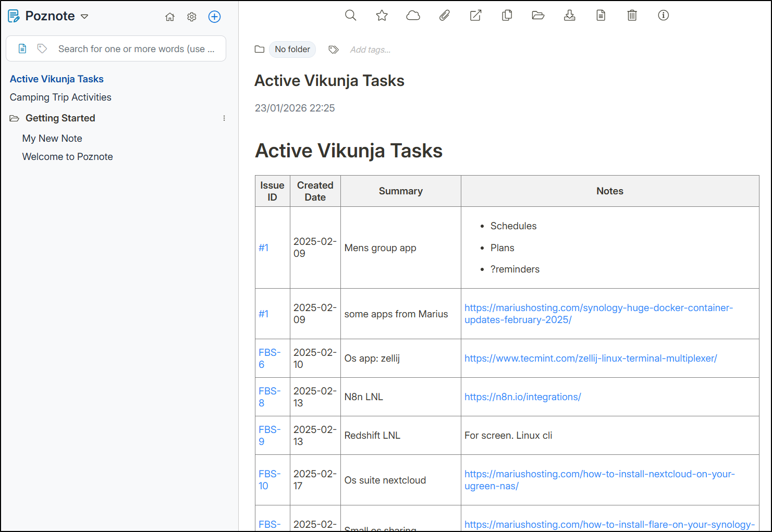Open the Poznote workspace dropdown arrow
Image resolution: width=772 pixels, height=532 pixels.
[x=84, y=17]
